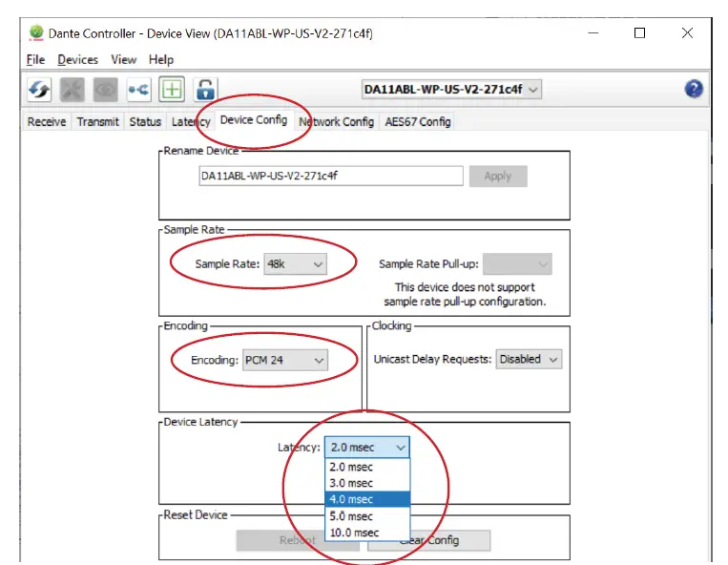Click the wrench web config icon
Viewport: 728px width, 565px height.
pyautogui.click(x=72, y=89)
